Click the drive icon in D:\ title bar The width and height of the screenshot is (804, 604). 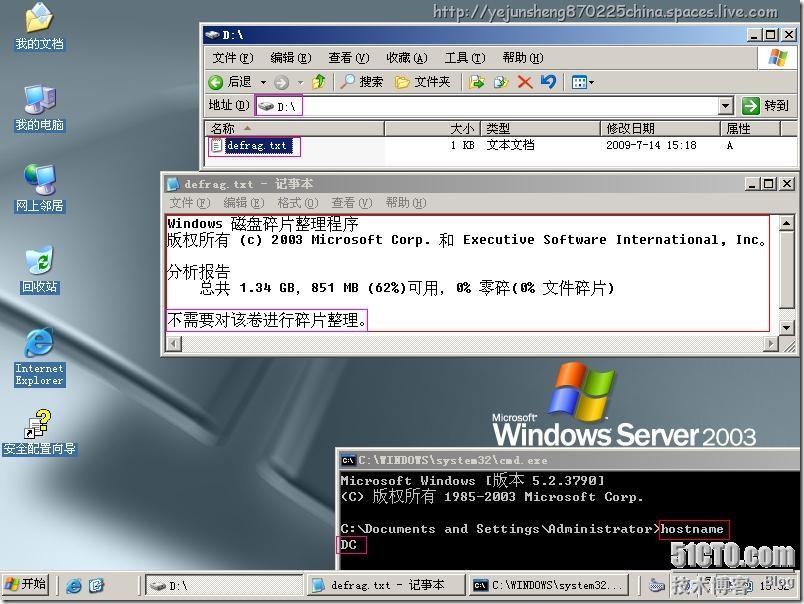click(212, 35)
